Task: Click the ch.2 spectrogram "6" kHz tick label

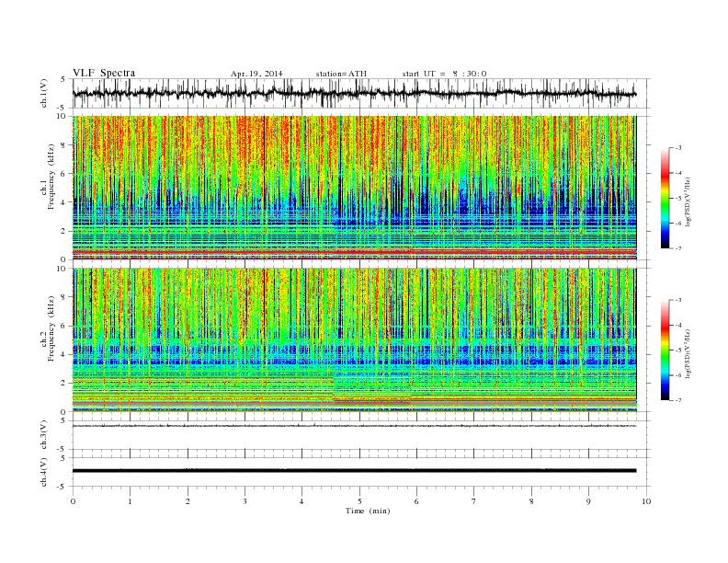Action: click(63, 326)
